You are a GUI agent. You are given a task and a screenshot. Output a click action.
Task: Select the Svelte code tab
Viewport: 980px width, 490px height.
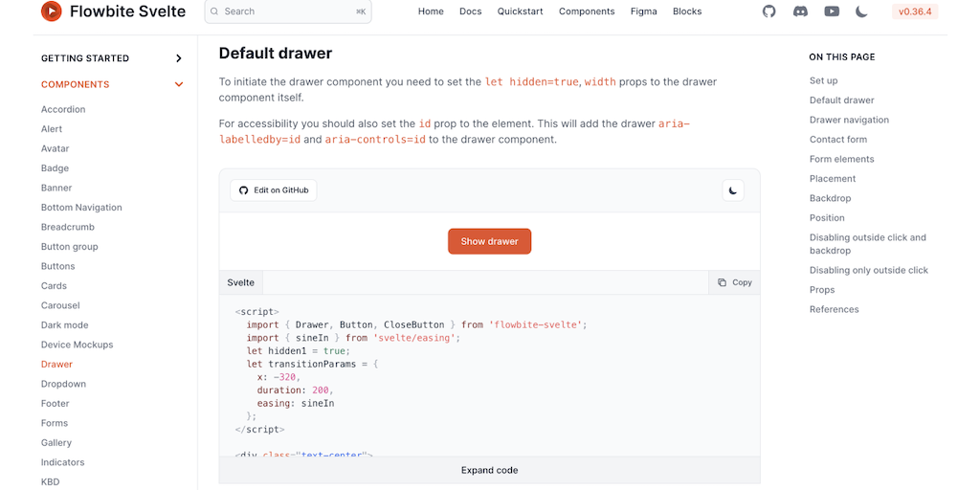241,282
